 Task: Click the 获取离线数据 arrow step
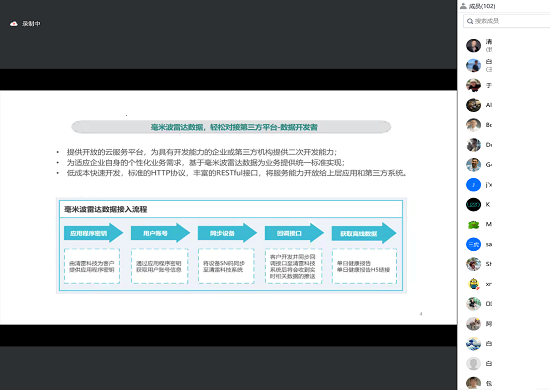(x=364, y=233)
